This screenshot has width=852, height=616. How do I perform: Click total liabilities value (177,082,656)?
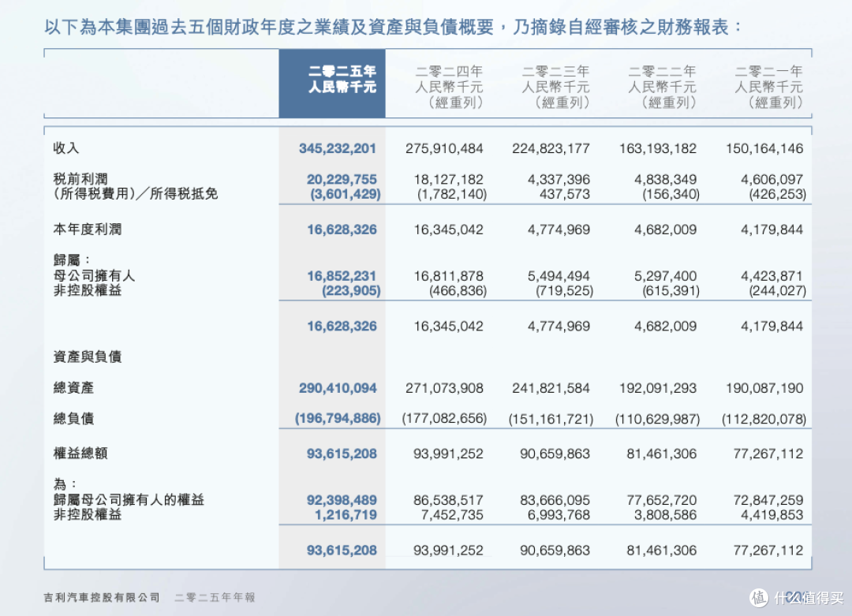click(444, 419)
